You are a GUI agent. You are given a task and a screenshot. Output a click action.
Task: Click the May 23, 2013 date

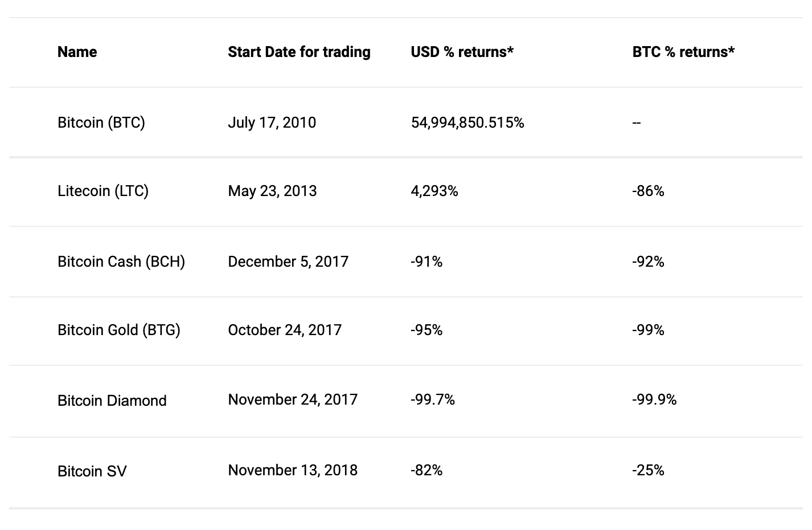272,191
